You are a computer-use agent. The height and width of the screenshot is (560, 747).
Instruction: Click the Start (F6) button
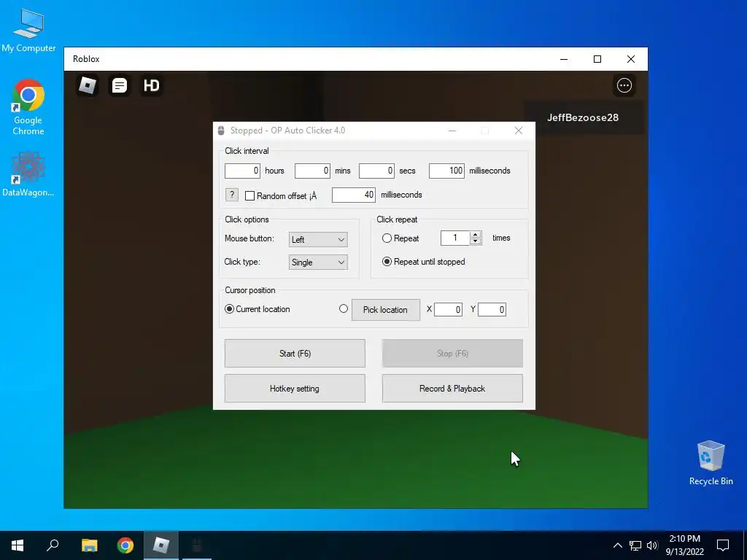(295, 354)
